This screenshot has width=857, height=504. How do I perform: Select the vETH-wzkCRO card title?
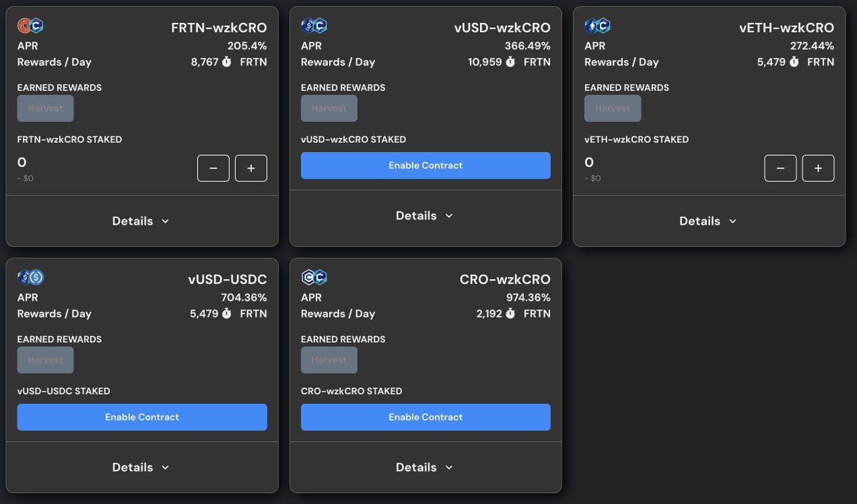click(786, 28)
